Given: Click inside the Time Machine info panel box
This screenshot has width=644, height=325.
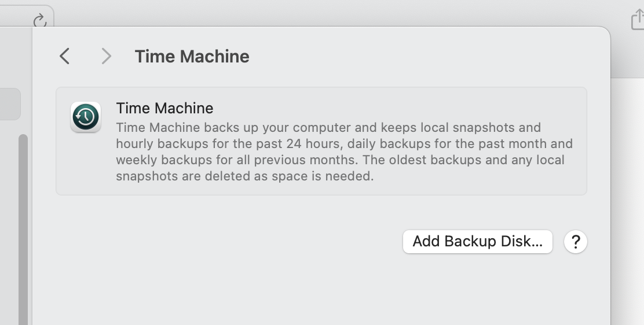Looking at the screenshot, I should [321, 141].
